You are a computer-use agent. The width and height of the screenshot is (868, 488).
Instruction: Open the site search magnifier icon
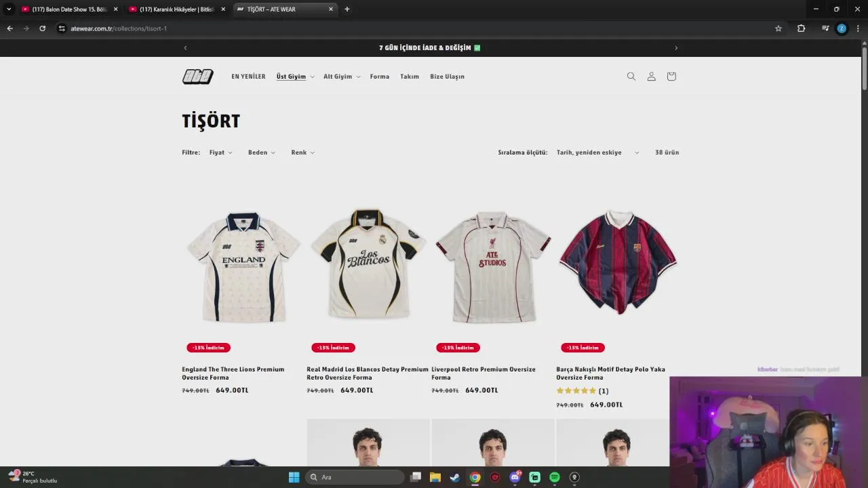[631, 77]
